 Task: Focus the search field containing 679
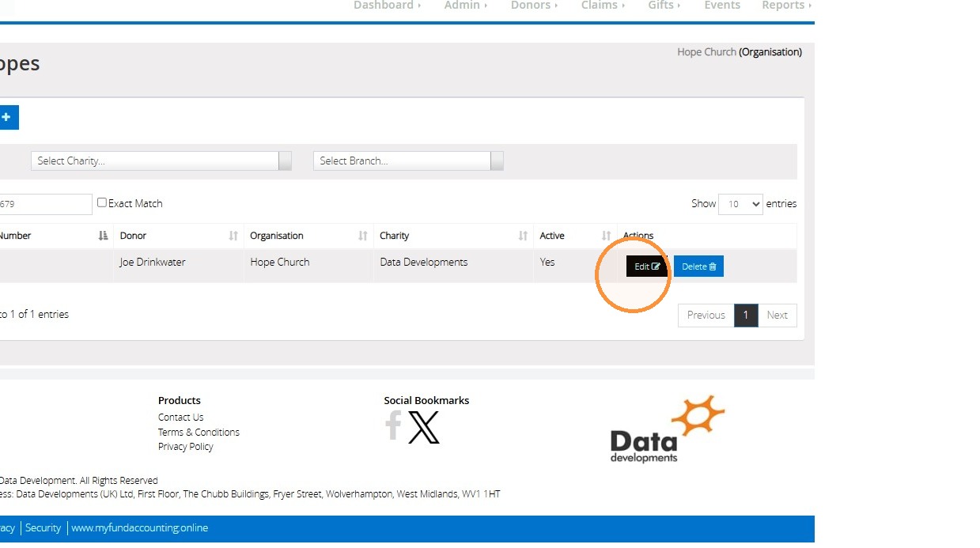45,204
